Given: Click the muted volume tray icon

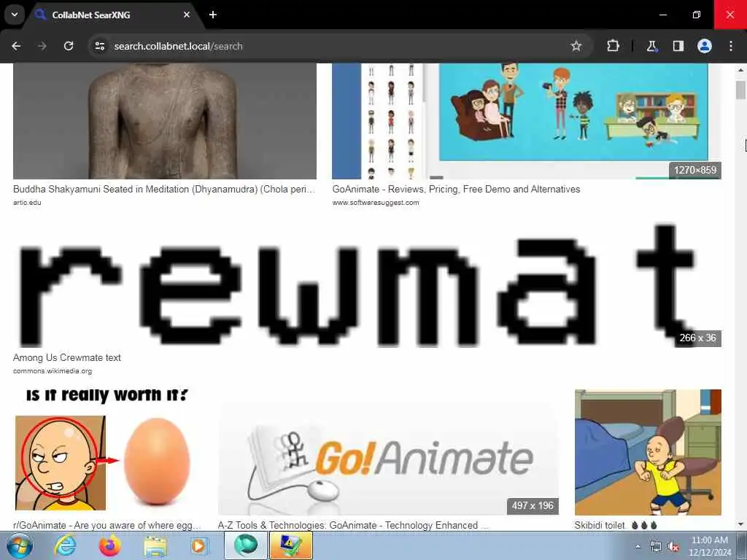Looking at the screenshot, I should tap(673, 547).
